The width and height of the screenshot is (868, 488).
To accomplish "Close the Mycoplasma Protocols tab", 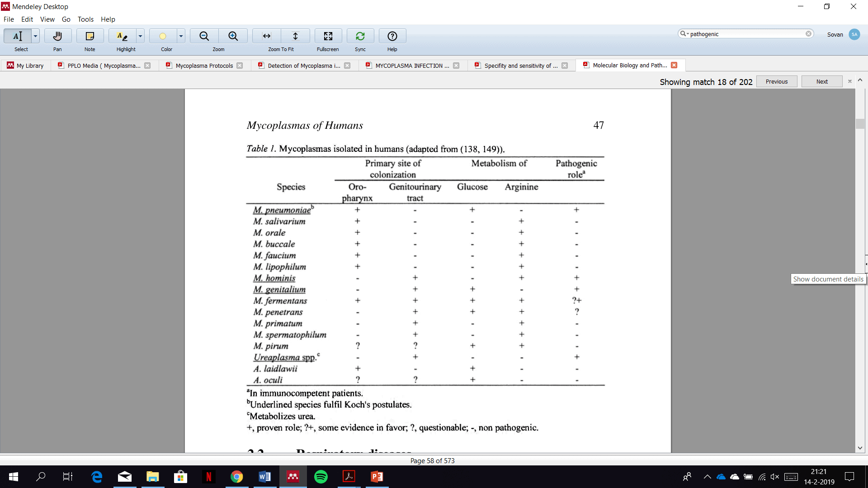I will pos(240,66).
